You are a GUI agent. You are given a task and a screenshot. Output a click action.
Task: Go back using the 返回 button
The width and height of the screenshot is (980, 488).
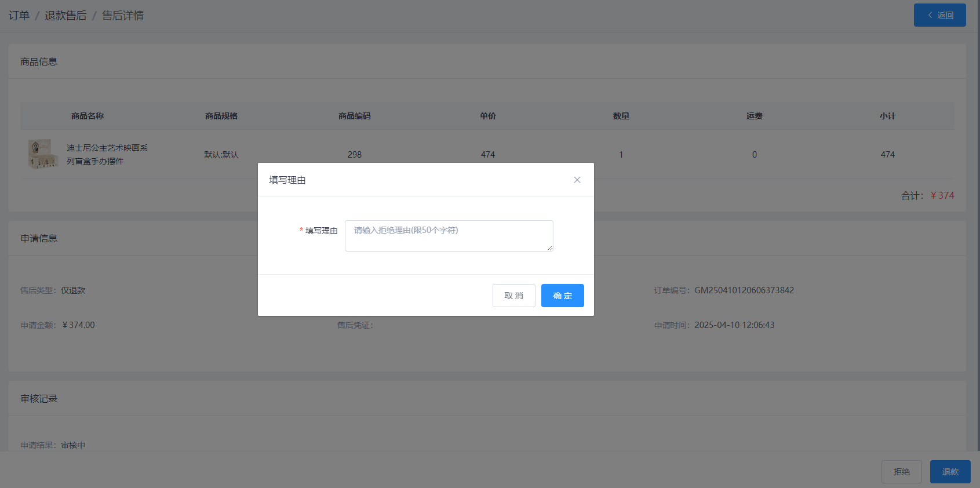(x=939, y=15)
